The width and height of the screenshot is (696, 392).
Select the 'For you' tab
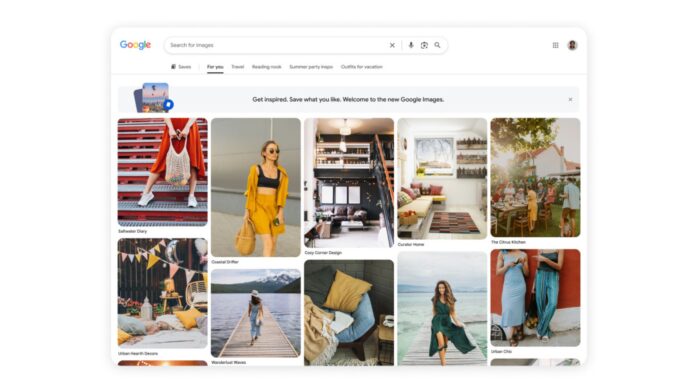215,67
